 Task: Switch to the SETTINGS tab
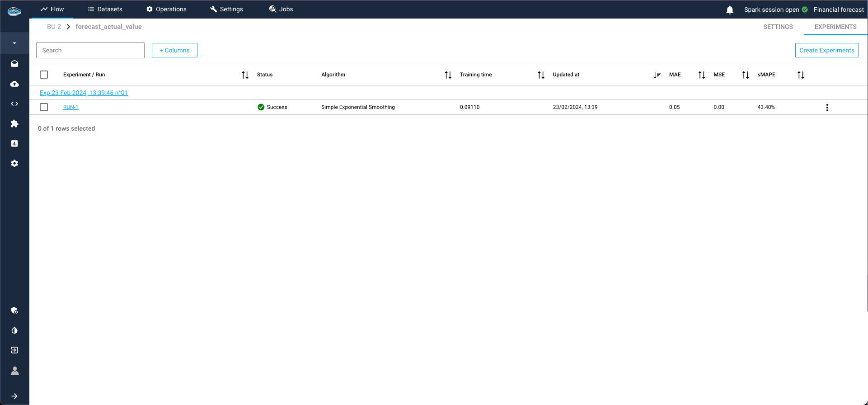(778, 27)
